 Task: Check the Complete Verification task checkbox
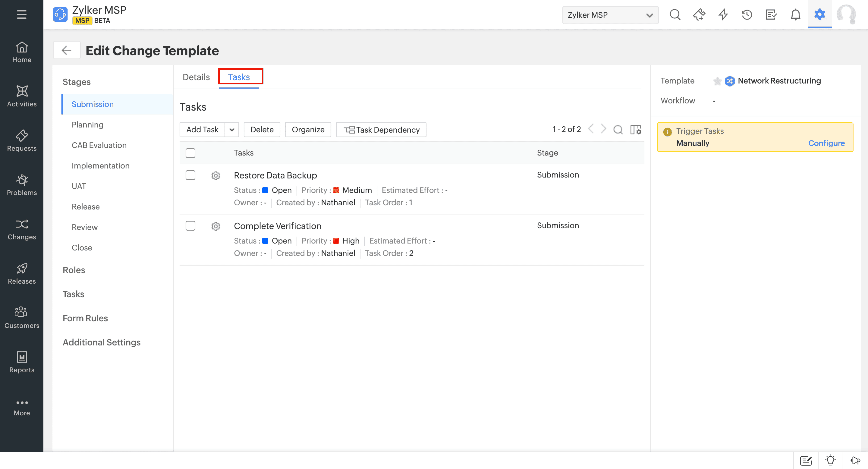point(190,226)
